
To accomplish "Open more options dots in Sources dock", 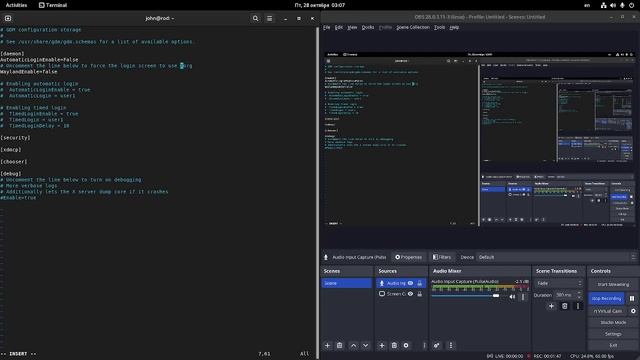I will tap(424, 345).
